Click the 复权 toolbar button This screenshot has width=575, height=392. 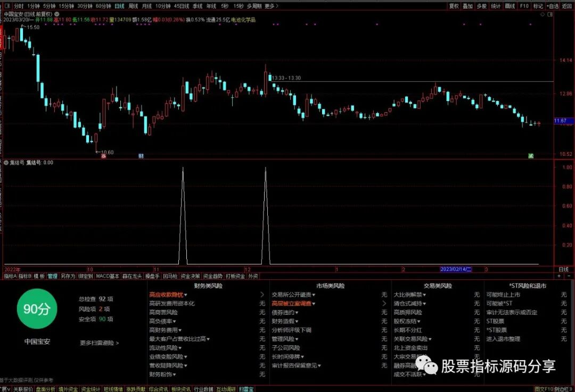[454, 6]
